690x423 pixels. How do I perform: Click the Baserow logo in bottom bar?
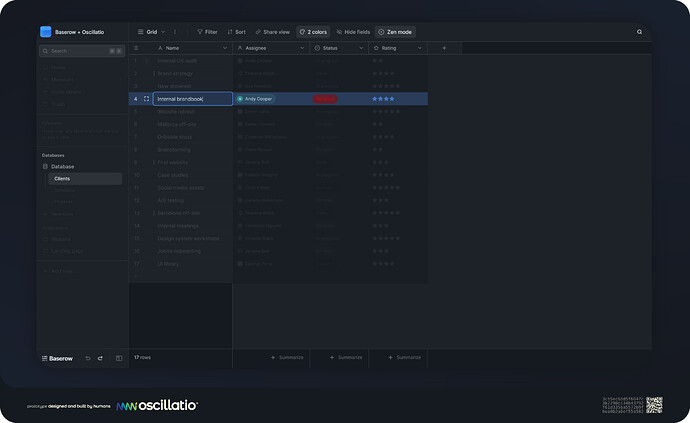[x=57, y=359]
